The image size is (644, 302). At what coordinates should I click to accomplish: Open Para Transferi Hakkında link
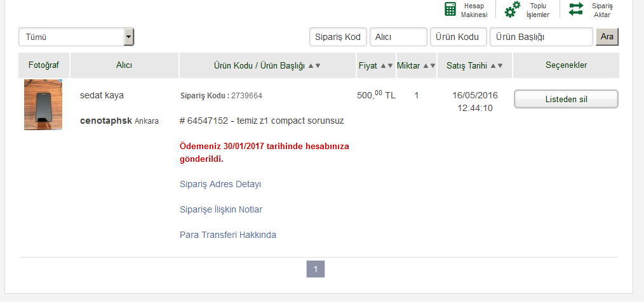click(x=228, y=235)
